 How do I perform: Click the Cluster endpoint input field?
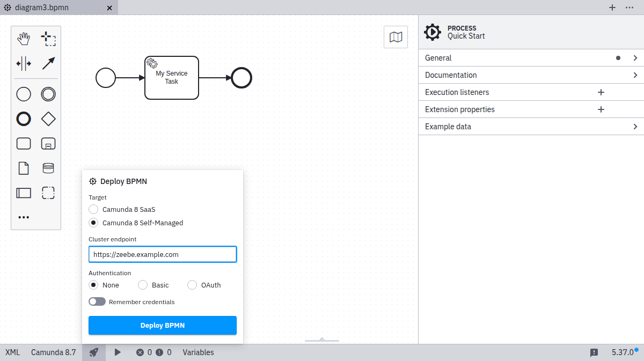162,254
